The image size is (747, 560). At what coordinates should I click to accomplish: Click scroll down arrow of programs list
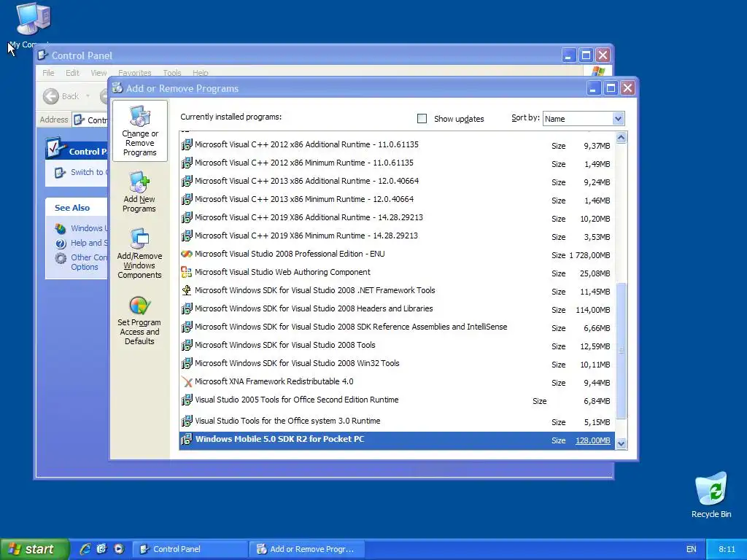click(621, 444)
